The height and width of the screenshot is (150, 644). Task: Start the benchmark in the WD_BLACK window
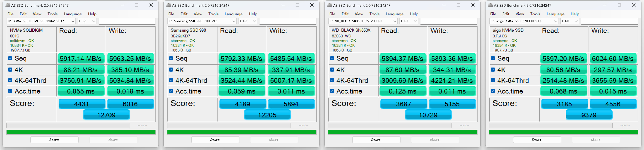[376, 140]
